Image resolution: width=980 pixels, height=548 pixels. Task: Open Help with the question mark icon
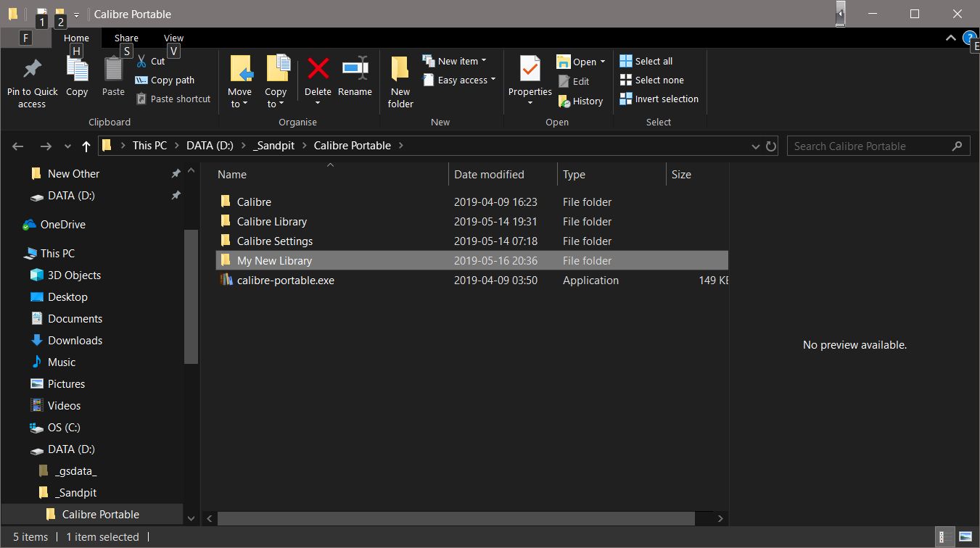[x=969, y=38]
